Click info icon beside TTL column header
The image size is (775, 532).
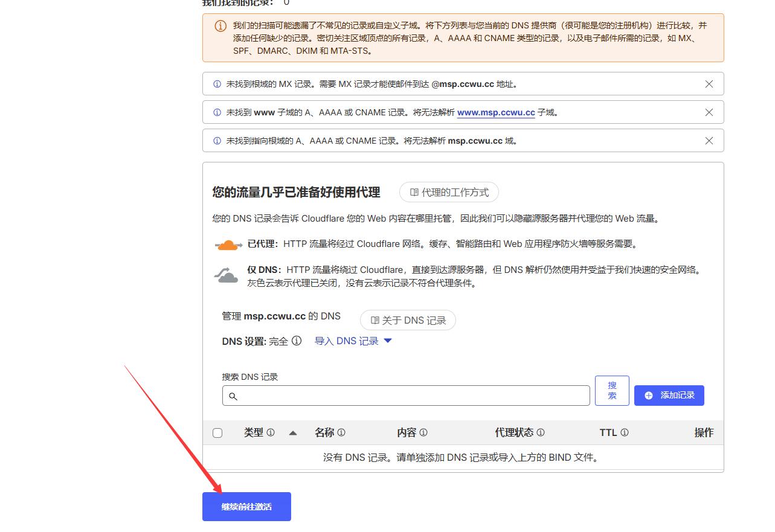(625, 432)
